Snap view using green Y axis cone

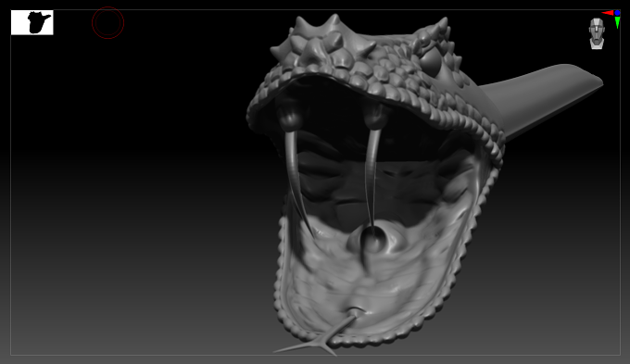618,23
